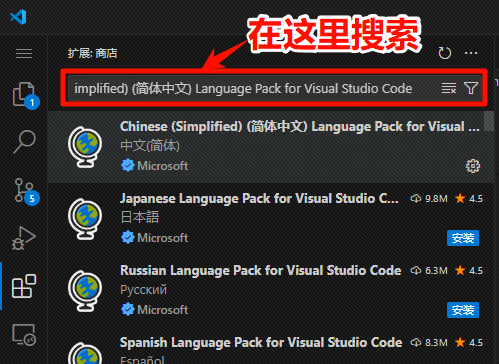499x364 pixels.
Task: Open manage gear for Chinese language pack
Action: point(473,166)
